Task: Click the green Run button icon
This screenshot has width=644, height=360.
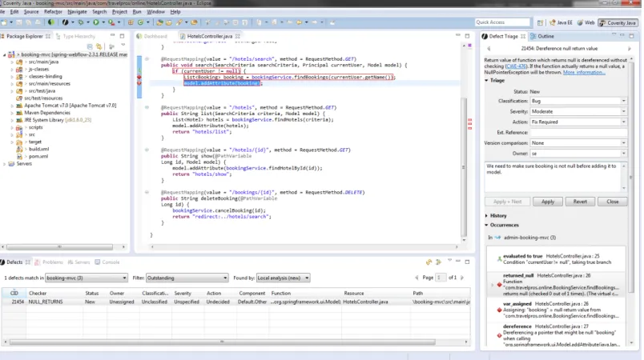Action: 96,22
